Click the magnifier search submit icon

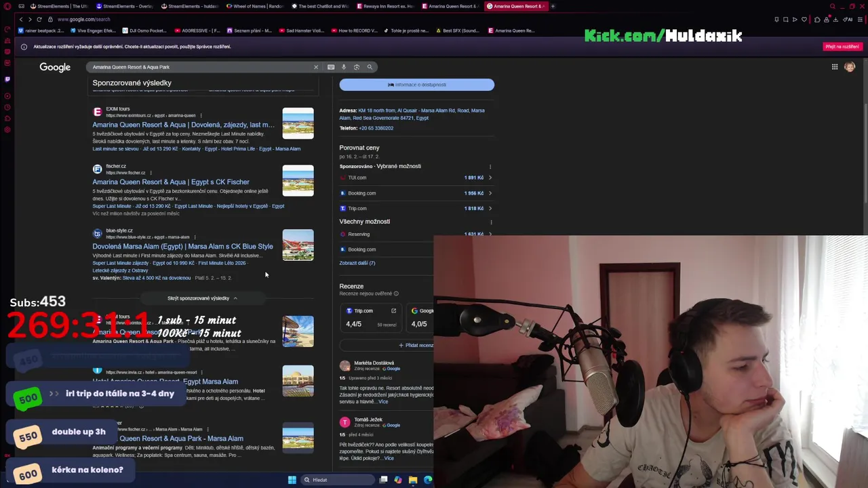click(370, 67)
